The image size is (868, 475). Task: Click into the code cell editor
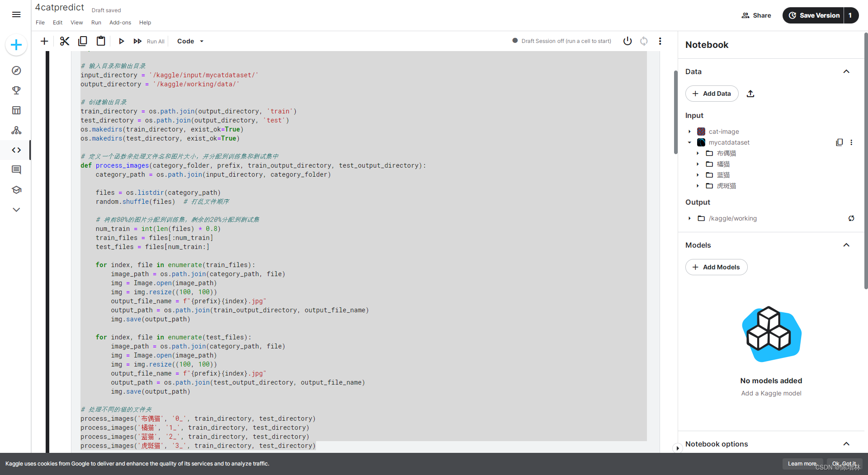click(x=363, y=251)
